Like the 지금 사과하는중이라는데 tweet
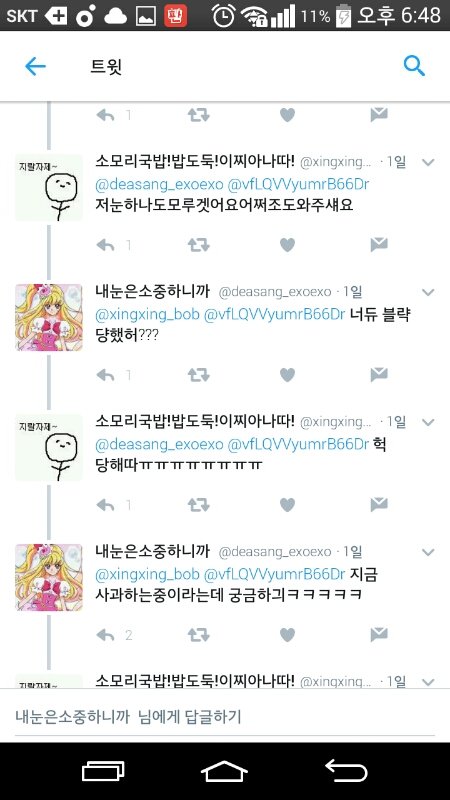The image size is (450, 800). pyautogui.click(x=287, y=635)
